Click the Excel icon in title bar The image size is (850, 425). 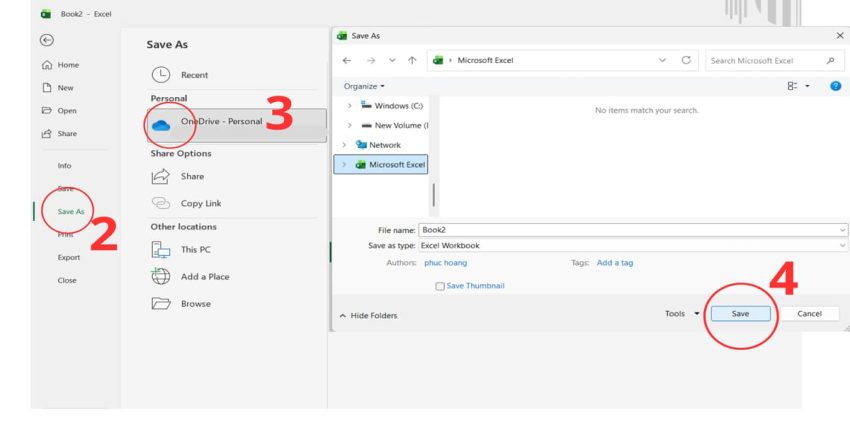pos(46,14)
